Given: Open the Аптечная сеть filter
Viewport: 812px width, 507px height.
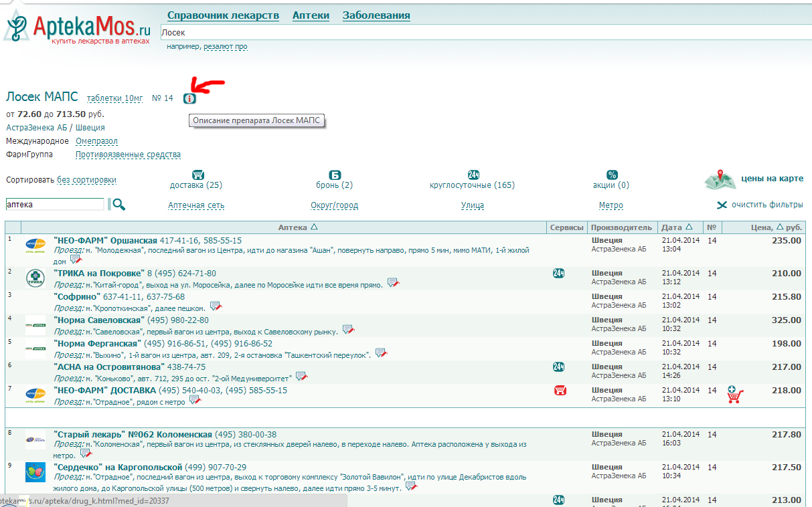Looking at the screenshot, I should click(x=196, y=205).
